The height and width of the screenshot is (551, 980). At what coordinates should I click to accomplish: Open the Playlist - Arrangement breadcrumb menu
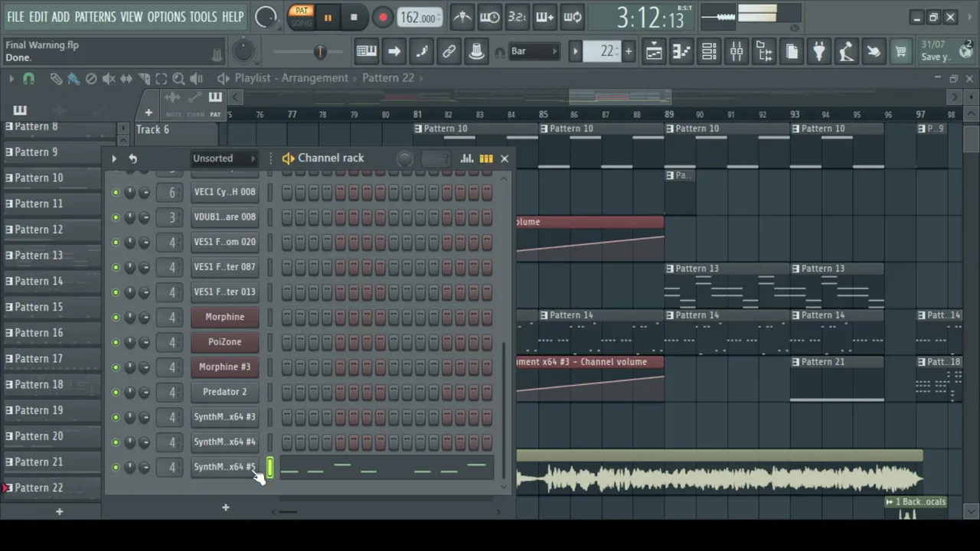coord(291,78)
